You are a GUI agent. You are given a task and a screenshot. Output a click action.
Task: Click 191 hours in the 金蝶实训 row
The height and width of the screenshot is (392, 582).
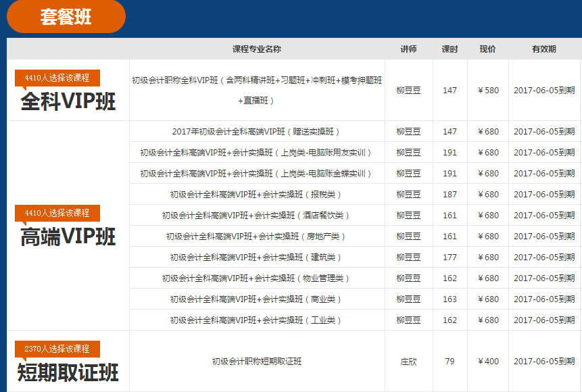[x=450, y=173]
